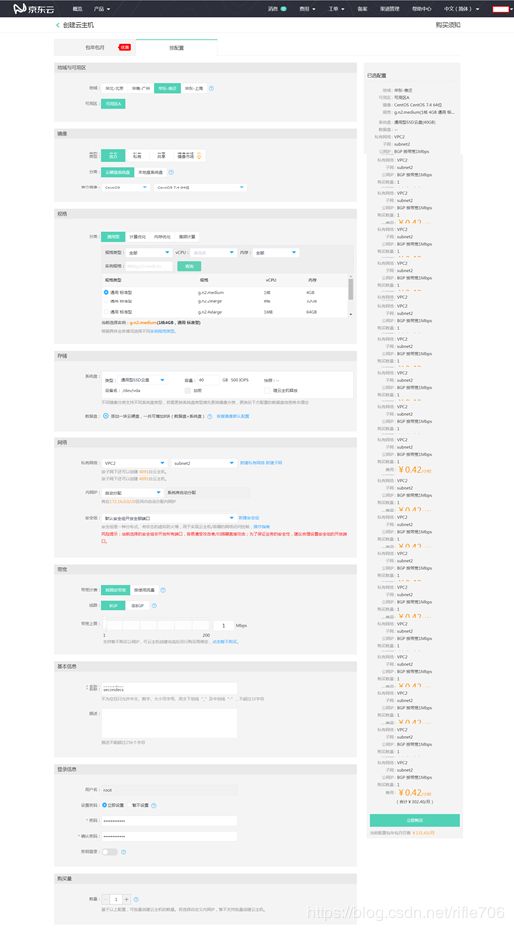Open help icon beside password setting radios
Screen dimensions: 514x931
(154, 806)
